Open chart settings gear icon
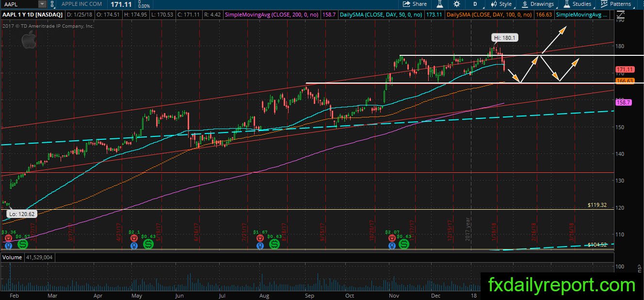The width and height of the screenshot is (644, 300). click(456, 4)
